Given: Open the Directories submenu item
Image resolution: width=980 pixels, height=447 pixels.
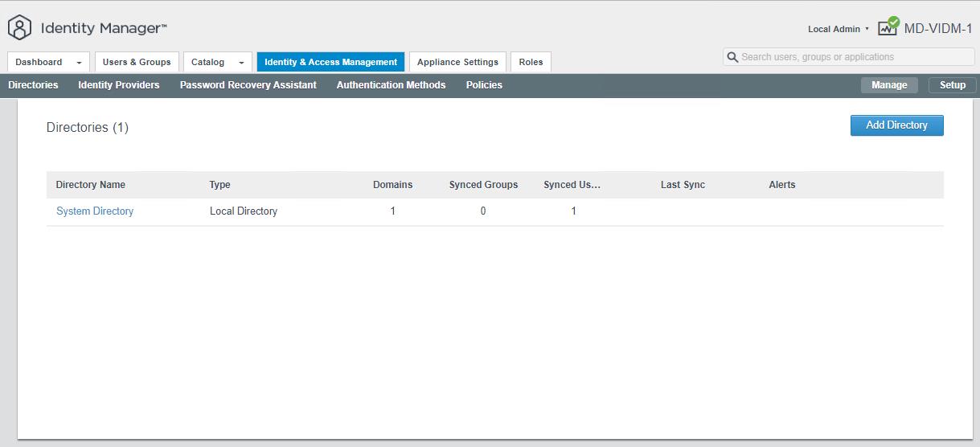Looking at the screenshot, I should (33, 85).
